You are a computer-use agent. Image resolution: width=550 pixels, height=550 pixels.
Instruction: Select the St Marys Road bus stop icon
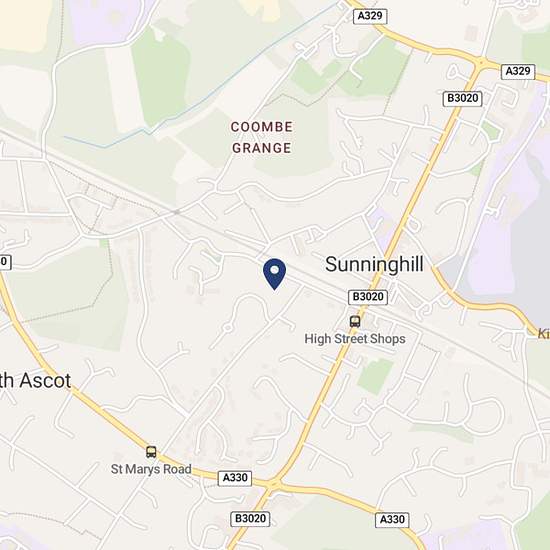(x=151, y=452)
